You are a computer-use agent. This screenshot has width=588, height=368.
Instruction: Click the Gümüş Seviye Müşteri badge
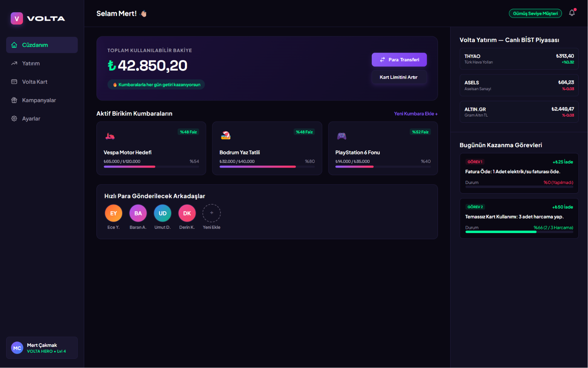coord(535,13)
